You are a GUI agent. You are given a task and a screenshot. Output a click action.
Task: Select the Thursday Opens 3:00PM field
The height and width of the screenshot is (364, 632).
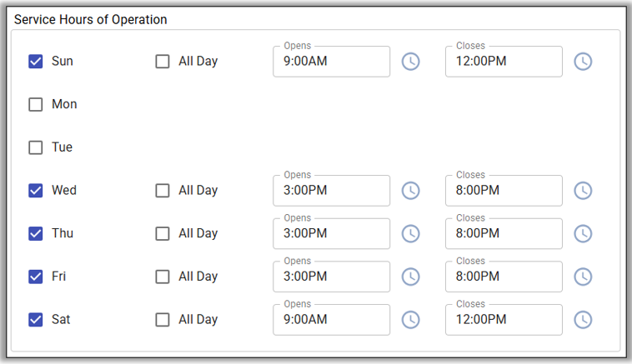pos(331,234)
